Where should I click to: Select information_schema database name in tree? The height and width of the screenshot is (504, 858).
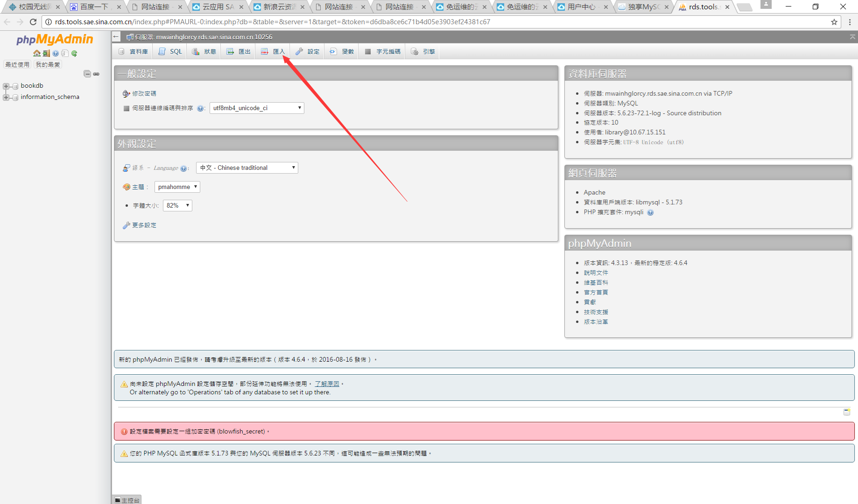(50, 97)
